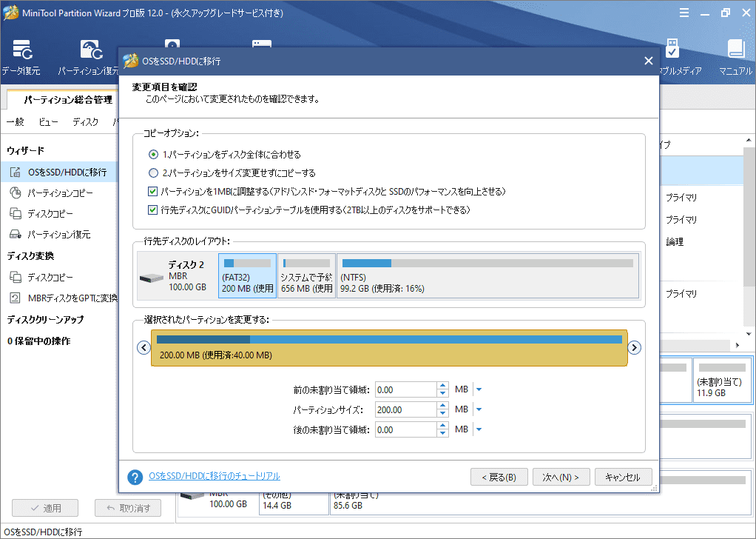Click the blue help question mark icon
This screenshot has width=756, height=539.
135,478
